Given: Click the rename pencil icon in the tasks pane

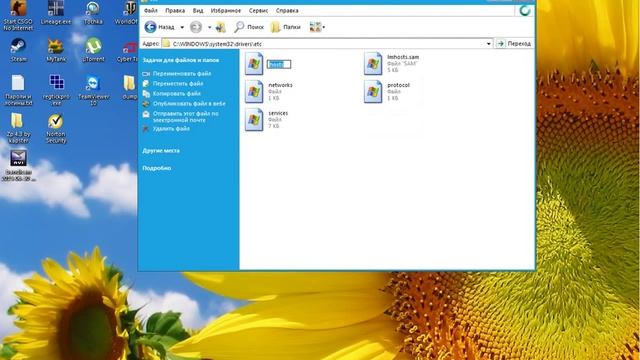Looking at the screenshot, I should [x=146, y=73].
